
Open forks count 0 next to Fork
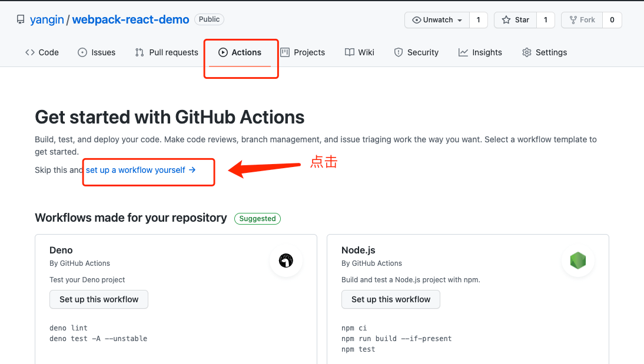[612, 20]
